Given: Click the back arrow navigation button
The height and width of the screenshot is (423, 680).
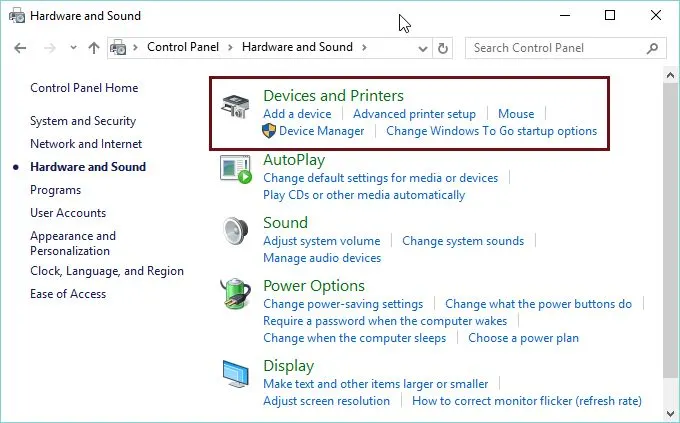Looking at the screenshot, I should [20, 48].
